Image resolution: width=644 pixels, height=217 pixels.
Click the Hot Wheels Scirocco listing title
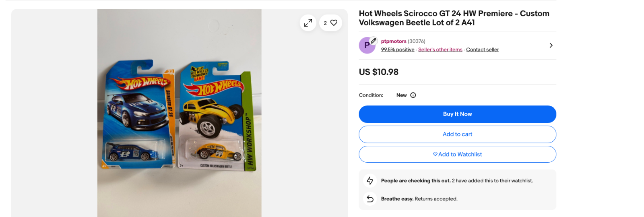[454, 18]
